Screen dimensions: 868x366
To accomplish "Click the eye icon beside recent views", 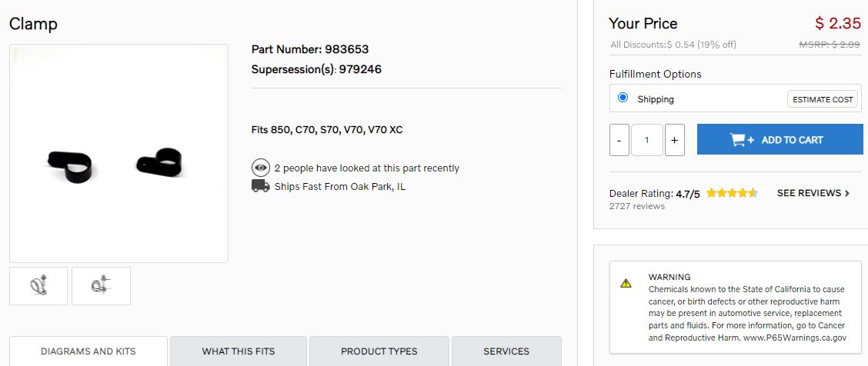I will [260, 168].
